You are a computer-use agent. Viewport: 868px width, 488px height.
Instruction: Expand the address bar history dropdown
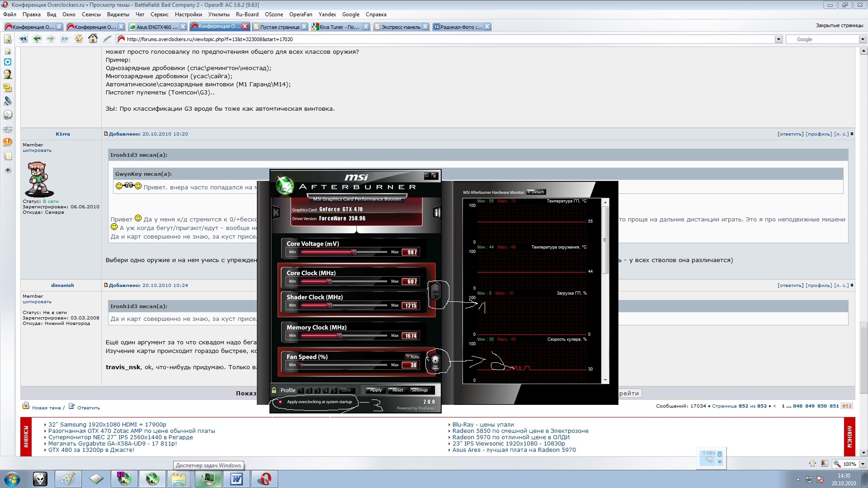coord(778,39)
